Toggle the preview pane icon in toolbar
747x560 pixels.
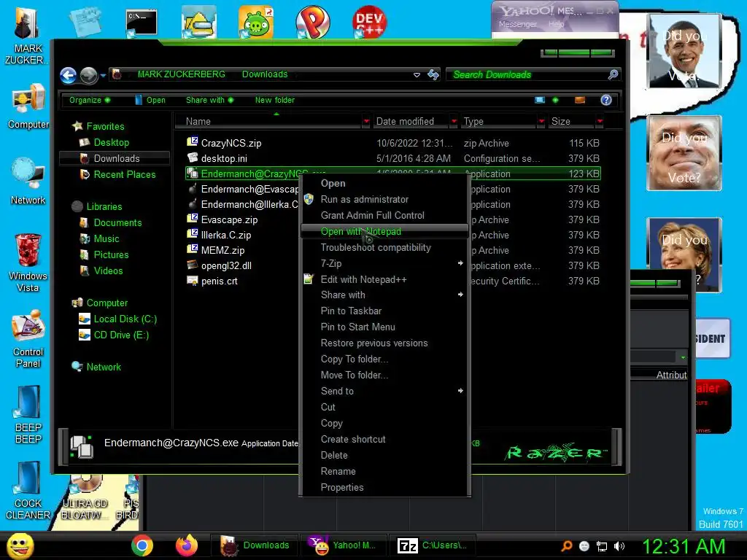[580, 100]
